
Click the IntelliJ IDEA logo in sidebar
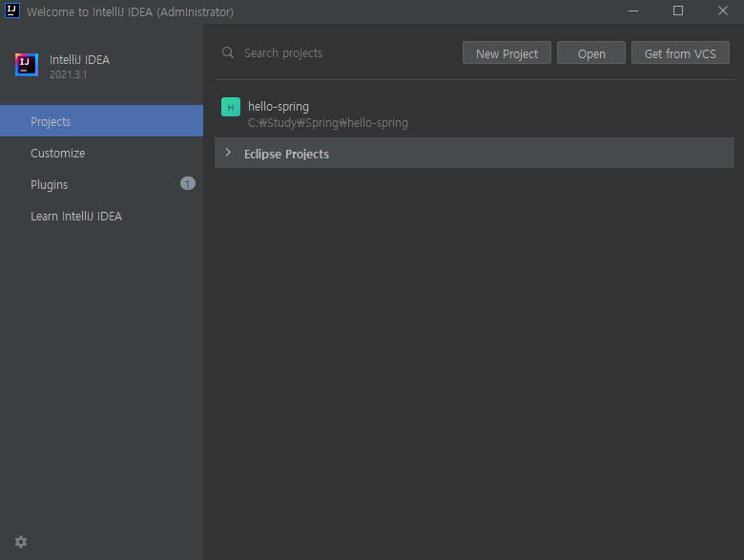click(x=27, y=65)
